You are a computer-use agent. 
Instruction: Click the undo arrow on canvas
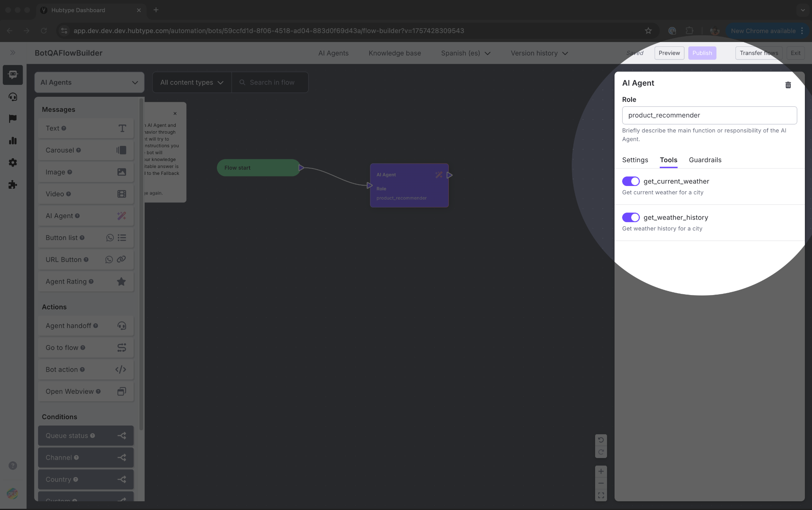tap(601, 440)
